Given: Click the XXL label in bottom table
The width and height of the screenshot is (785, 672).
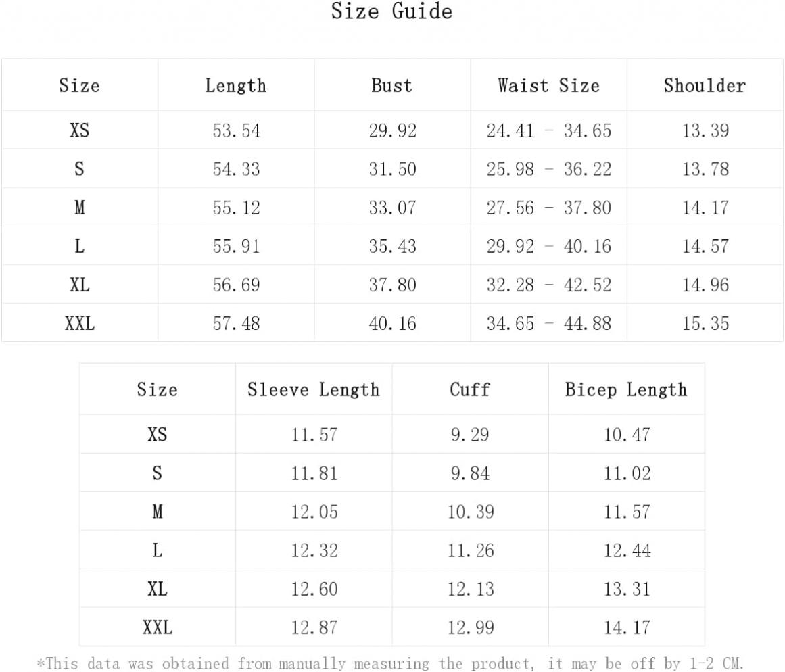Looking at the screenshot, I should tap(157, 627).
